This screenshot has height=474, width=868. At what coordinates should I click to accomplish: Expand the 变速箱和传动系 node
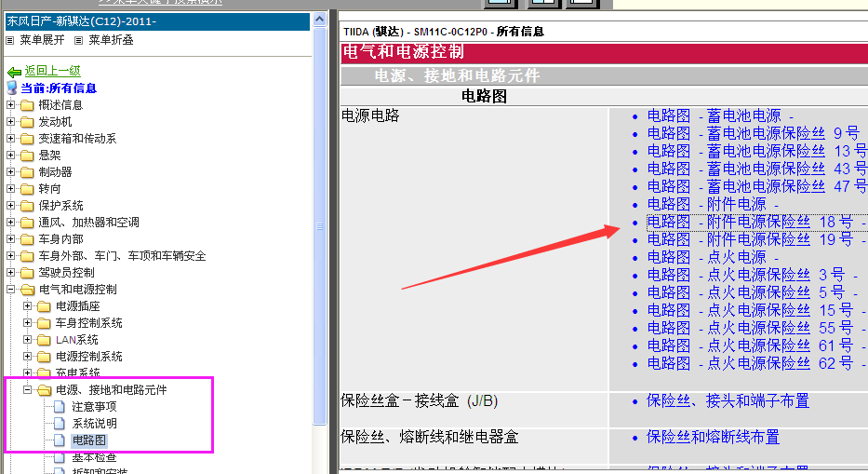pyautogui.click(x=10, y=138)
